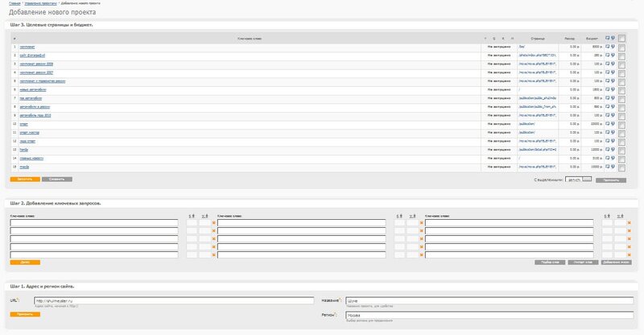The height and width of the screenshot is (335, 644).
Task: Click first grey button at step 2 bottom right
Action: coord(550,263)
